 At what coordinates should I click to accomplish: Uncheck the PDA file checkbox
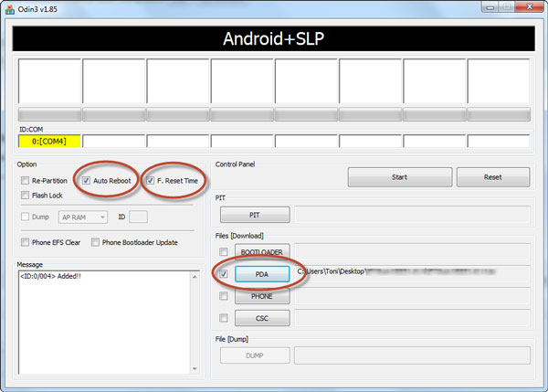click(224, 273)
